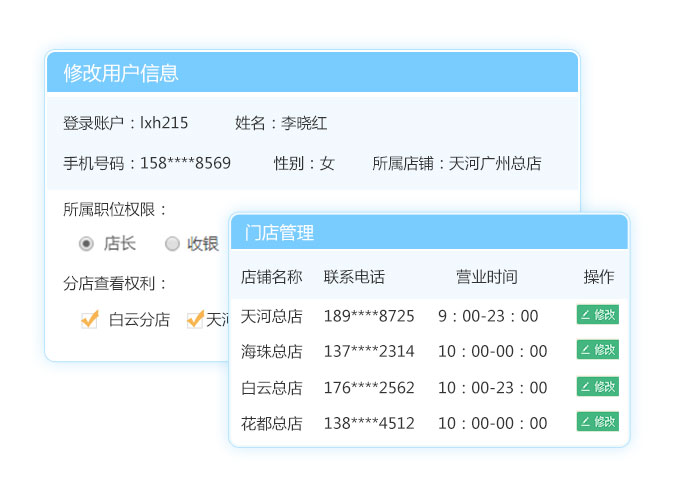Click the 操作 column header
Image resolution: width=692 pixels, height=497 pixels.
(599, 277)
